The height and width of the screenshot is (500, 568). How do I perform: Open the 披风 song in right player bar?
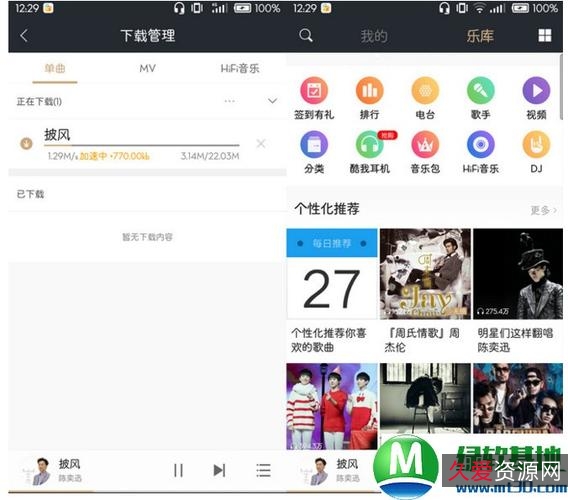347,464
